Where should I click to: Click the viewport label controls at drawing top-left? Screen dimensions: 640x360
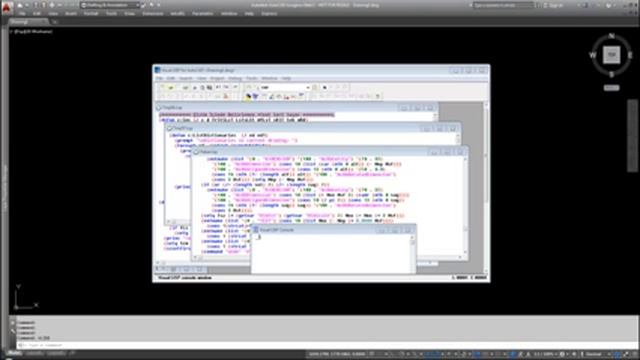[x=33, y=31]
